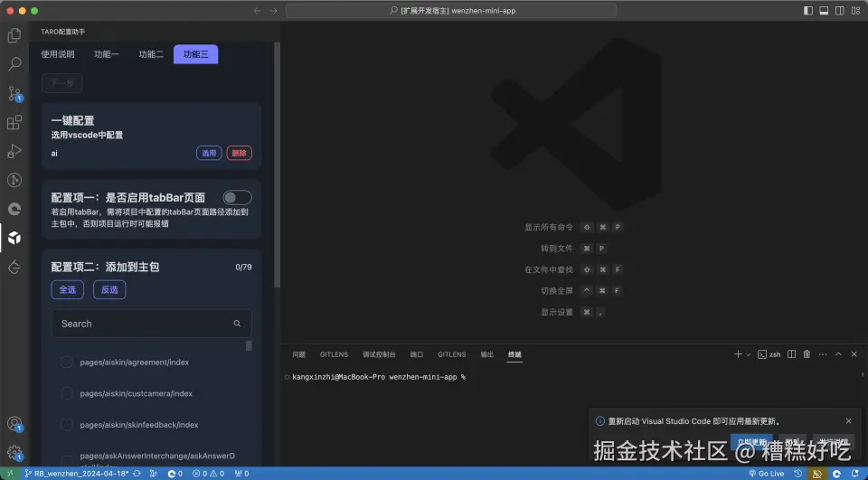868x480 pixels.
Task: Open Accounts menu in activity bar
Action: coord(14,424)
